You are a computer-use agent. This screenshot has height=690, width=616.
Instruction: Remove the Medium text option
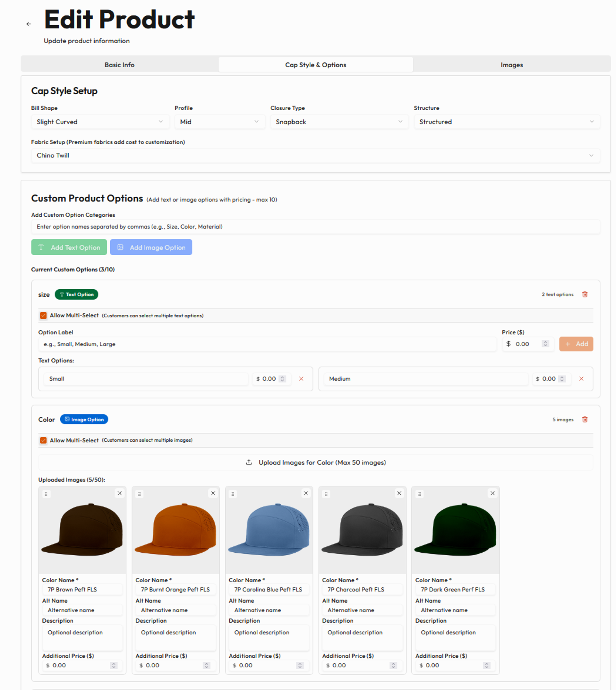pyautogui.click(x=581, y=379)
